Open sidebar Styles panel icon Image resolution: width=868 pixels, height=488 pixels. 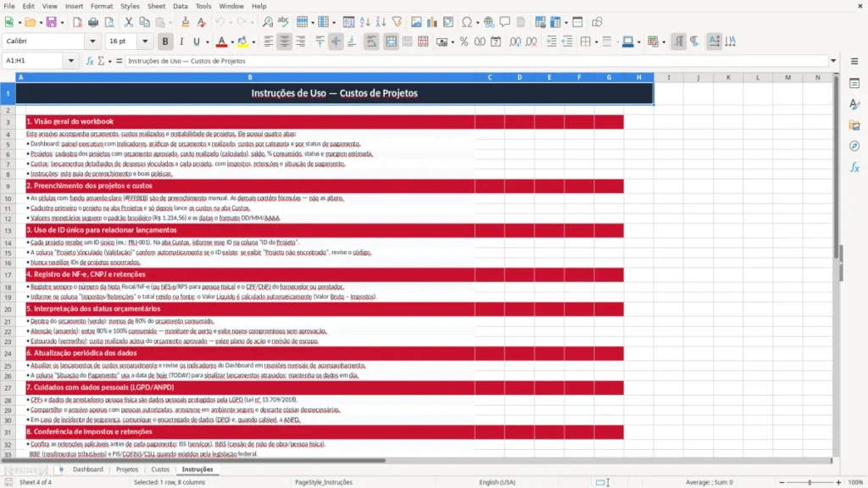pos(854,104)
